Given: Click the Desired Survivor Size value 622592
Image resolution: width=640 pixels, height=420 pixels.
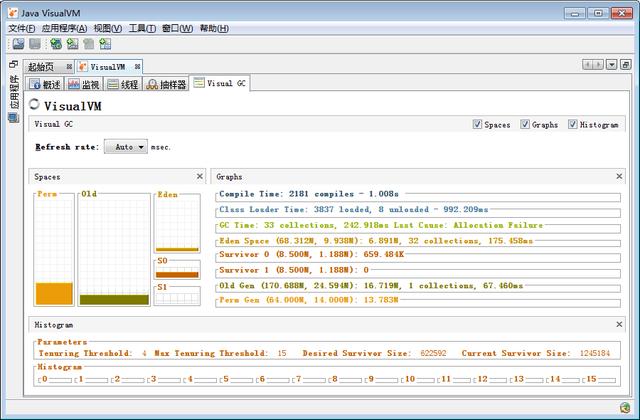Looking at the screenshot, I should click(x=433, y=353).
